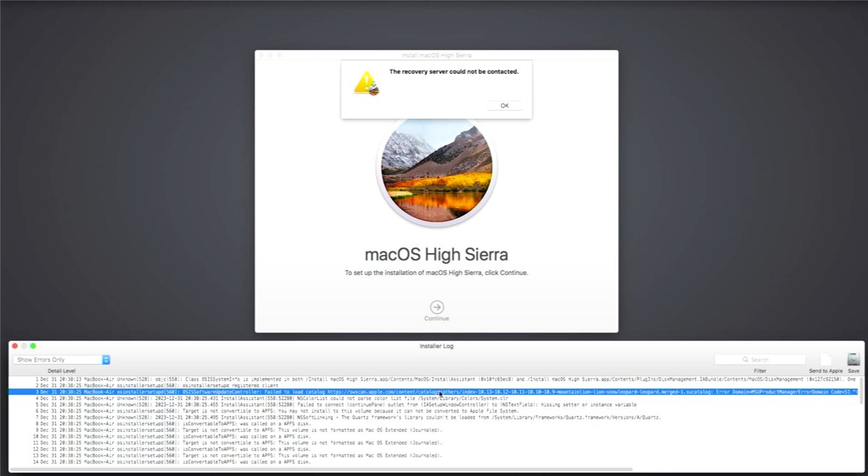Image resolution: width=868 pixels, height=476 pixels.
Task: Select log line 1 about OSISSystemInfo class
Action: point(434,379)
